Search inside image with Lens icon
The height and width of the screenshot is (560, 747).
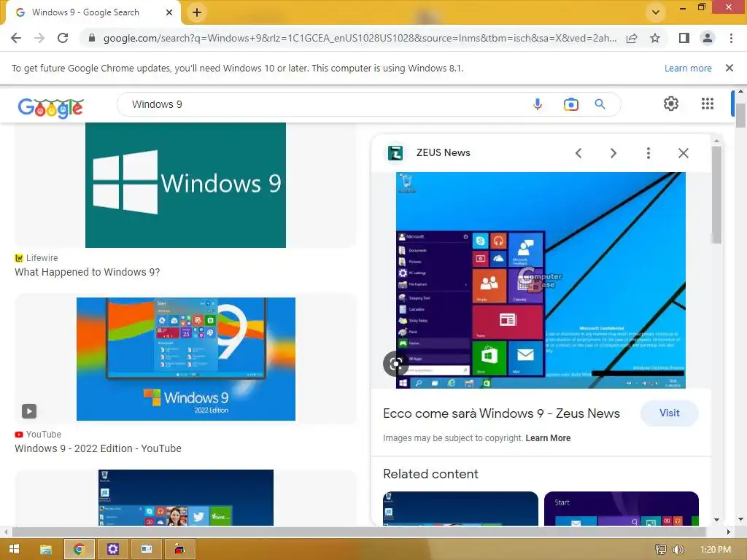[395, 364]
